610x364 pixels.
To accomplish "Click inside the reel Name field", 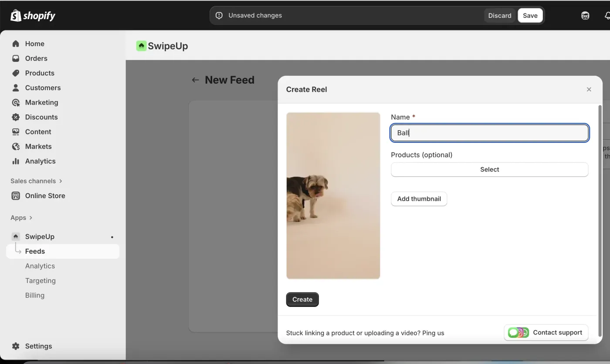I will [489, 133].
